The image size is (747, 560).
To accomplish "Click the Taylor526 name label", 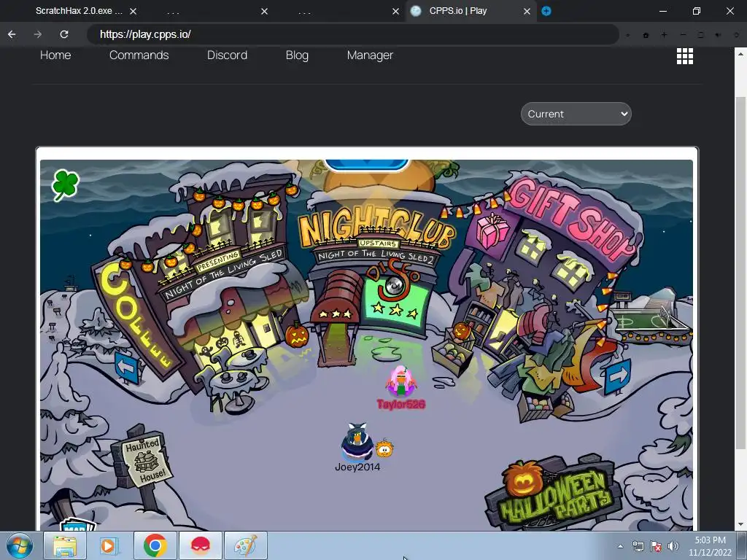I will pyautogui.click(x=401, y=404).
